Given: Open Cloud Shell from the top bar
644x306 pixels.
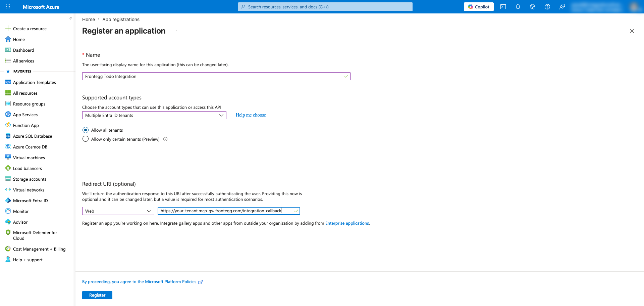Looking at the screenshot, I should pyautogui.click(x=503, y=7).
